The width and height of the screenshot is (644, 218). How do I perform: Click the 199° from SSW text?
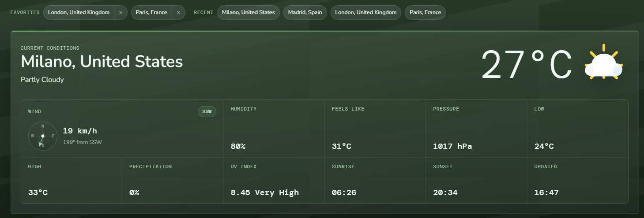[x=83, y=142]
